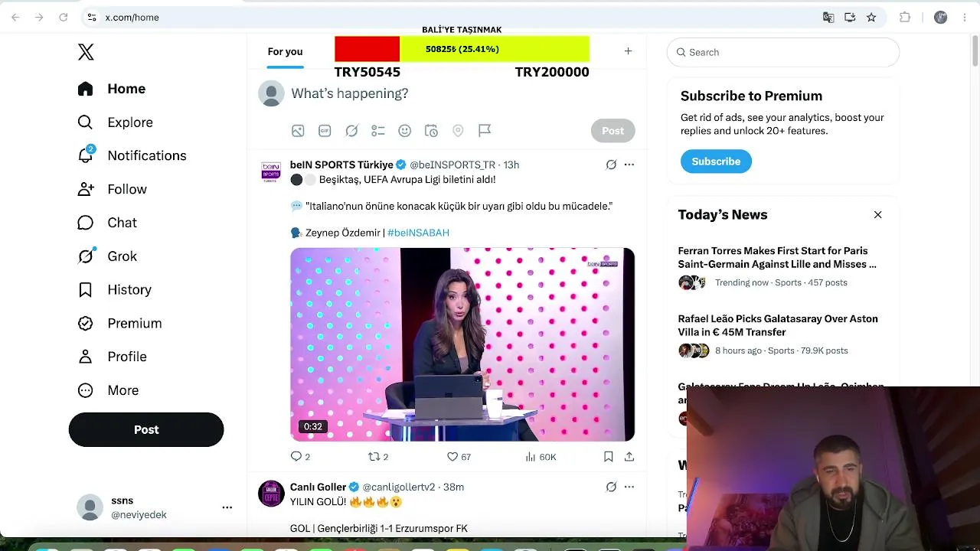Open the emoji picker in composer
Screen dimensions: 980x551
[405, 131]
